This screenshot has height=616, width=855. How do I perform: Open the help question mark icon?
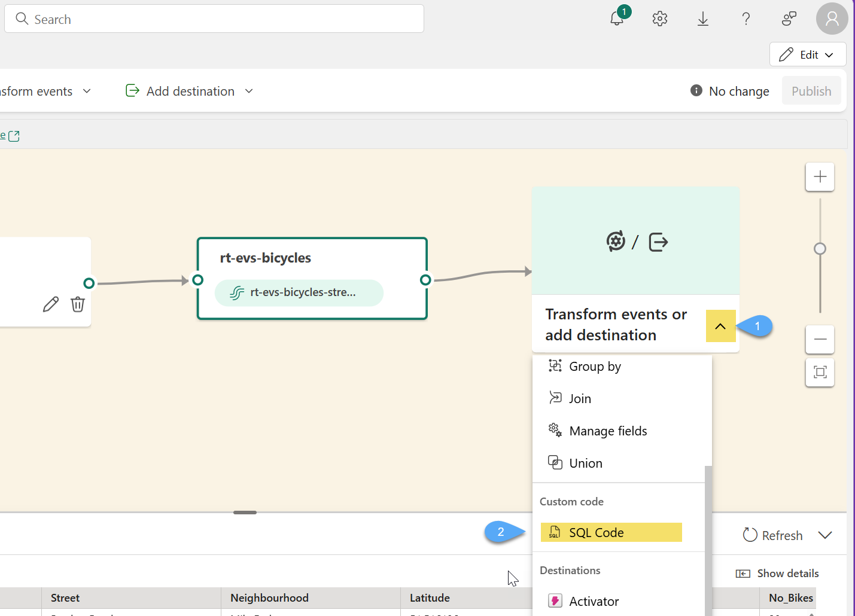pos(746,19)
